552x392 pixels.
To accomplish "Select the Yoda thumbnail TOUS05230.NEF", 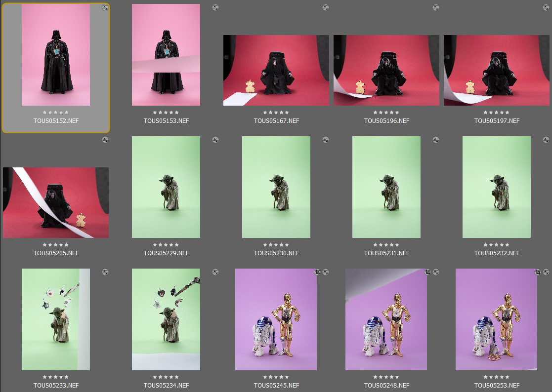I will pos(276,187).
